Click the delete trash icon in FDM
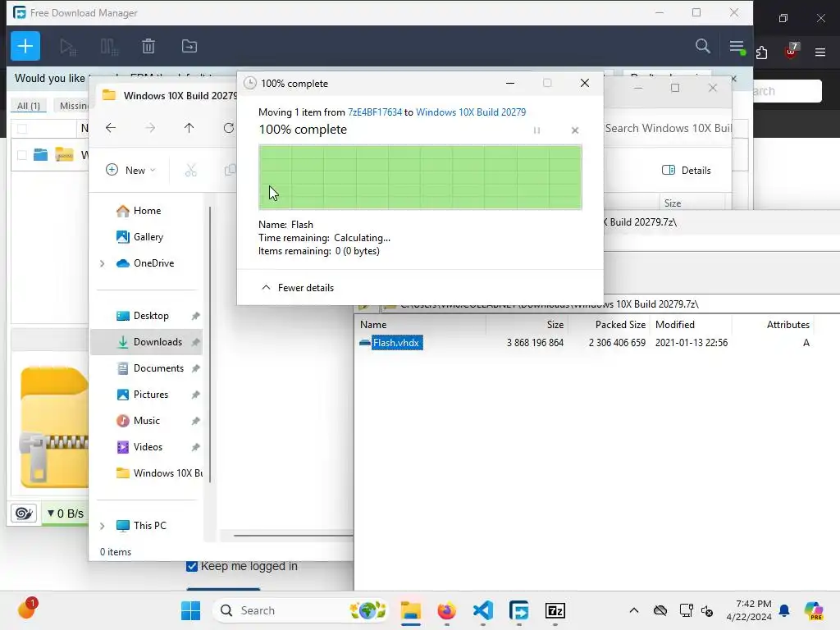This screenshot has height=630, width=840. click(148, 47)
